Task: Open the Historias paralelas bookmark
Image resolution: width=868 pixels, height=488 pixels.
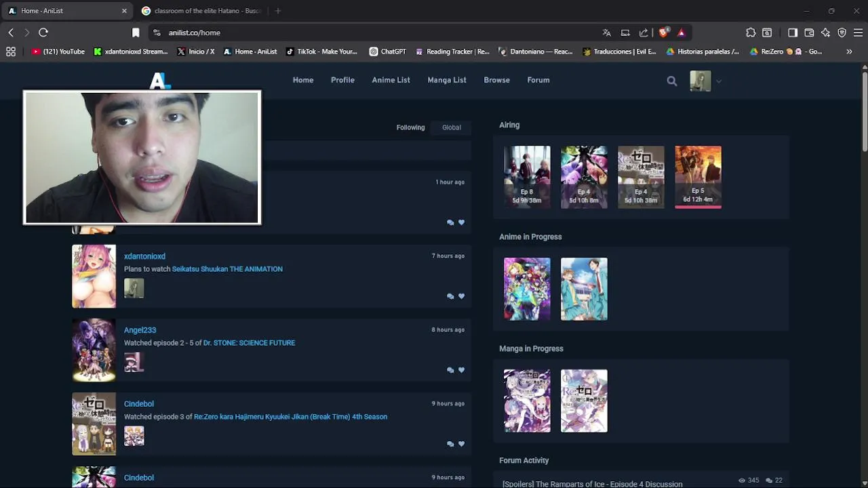Action: pos(703,52)
